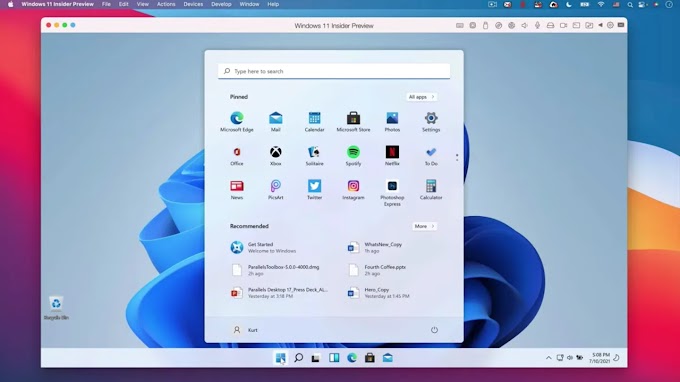The height and width of the screenshot is (382, 680).
Task: Click the Parallels sound speaker icon
Action: 524,26
